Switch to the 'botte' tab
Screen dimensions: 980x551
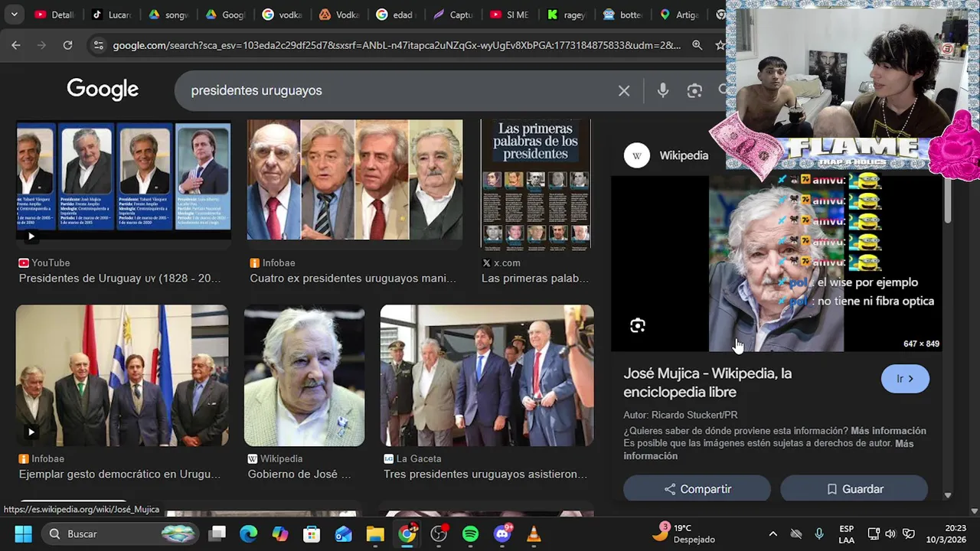pos(622,15)
